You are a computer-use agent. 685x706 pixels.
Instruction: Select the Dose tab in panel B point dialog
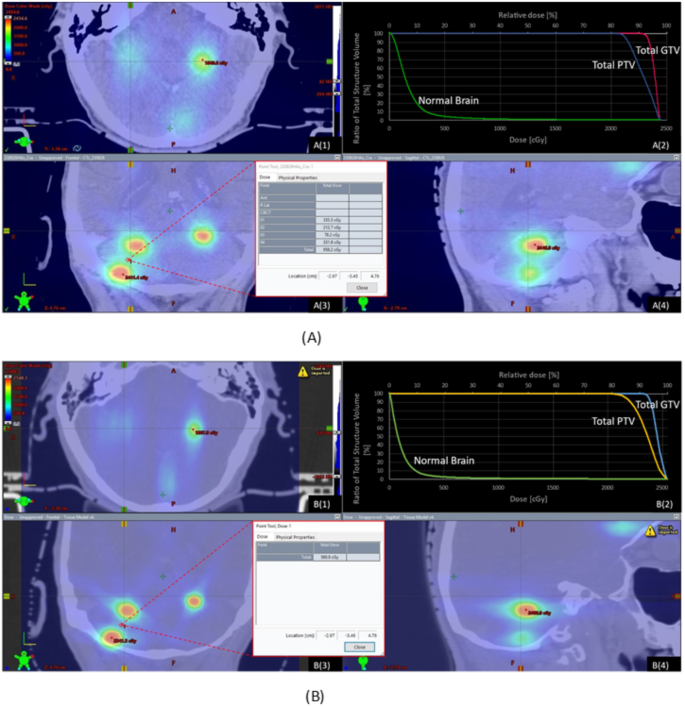[262, 537]
